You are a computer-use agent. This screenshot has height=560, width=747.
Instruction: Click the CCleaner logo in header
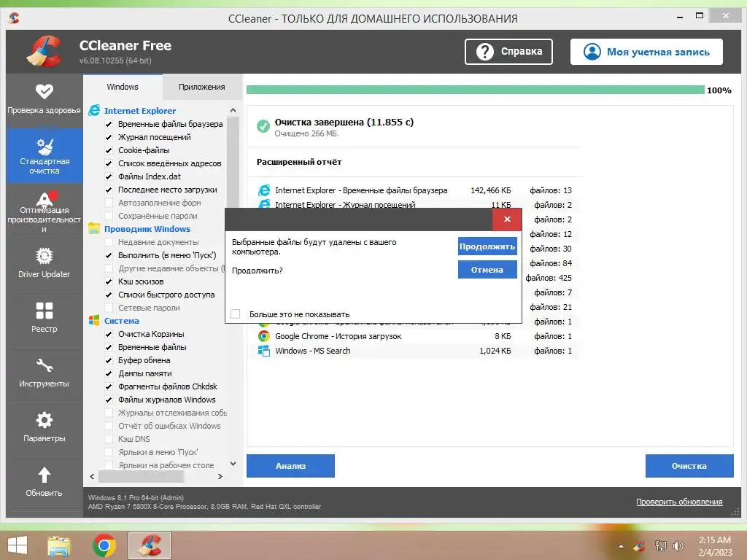pyautogui.click(x=44, y=51)
